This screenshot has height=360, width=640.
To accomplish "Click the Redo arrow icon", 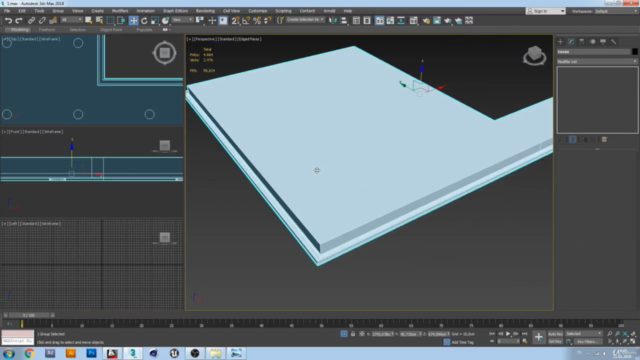I will pyautogui.click(x=19, y=20).
